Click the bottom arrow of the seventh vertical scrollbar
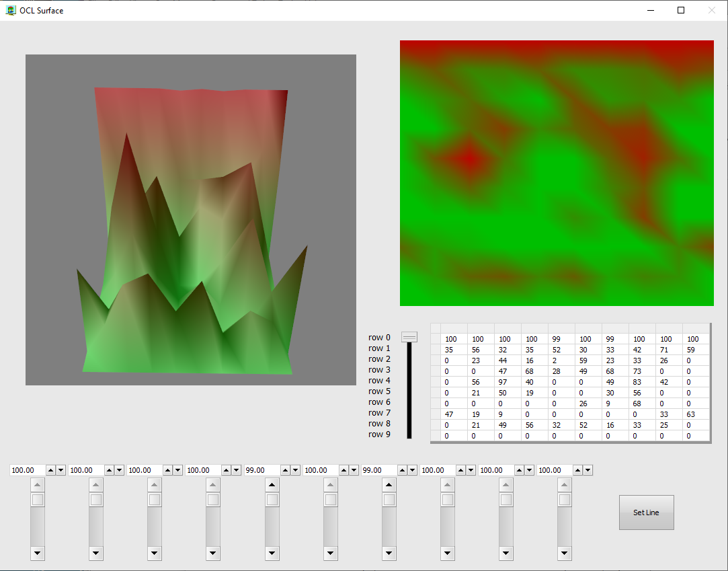Image resolution: width=728 pixels, height=571 pixels. pos(389,554)
